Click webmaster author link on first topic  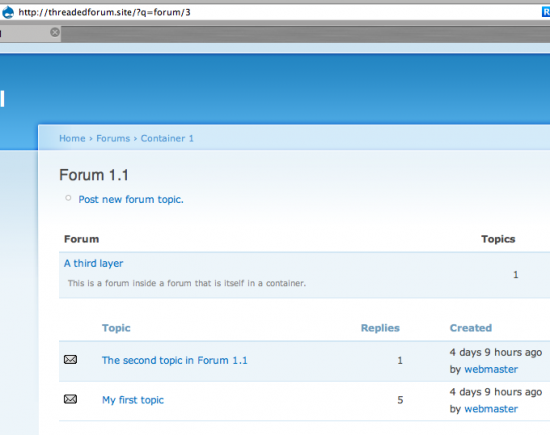tap(491, 409)
